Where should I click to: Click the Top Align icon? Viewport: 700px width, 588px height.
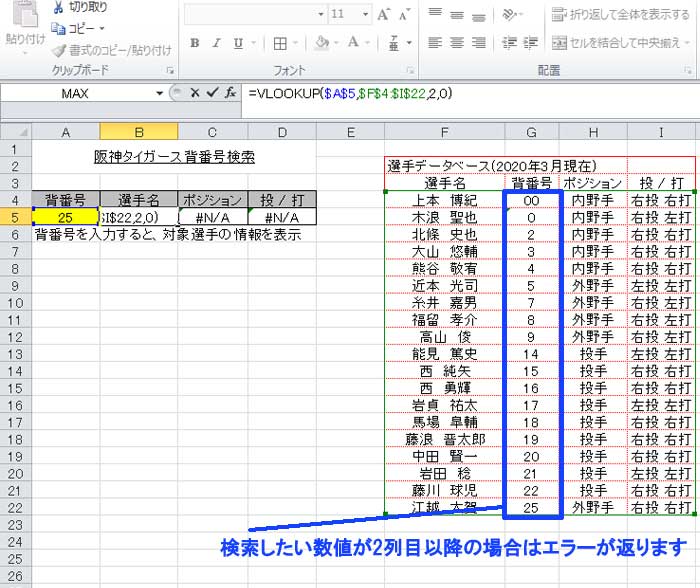435,13
